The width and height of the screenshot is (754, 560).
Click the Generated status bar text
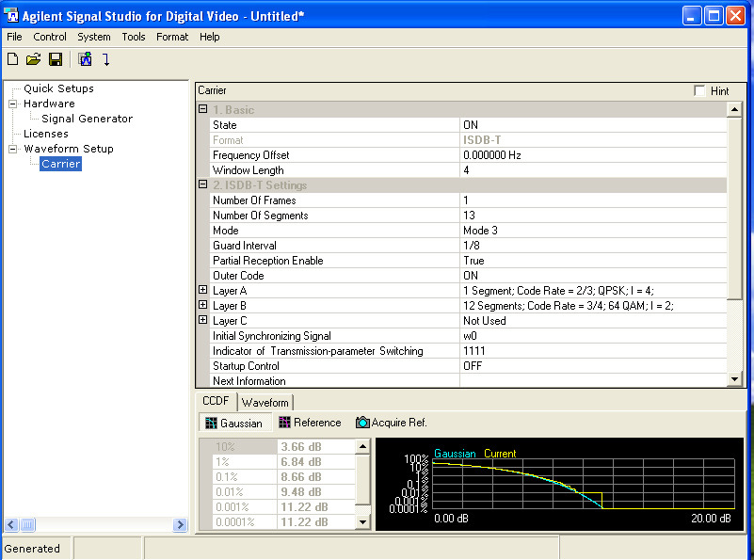32,549
